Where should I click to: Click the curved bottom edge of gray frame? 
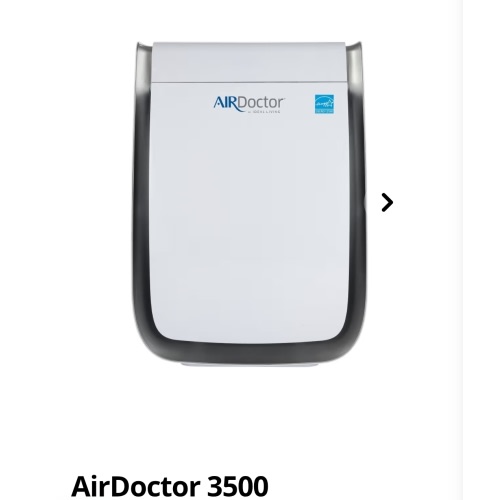click(x=248, y=353)
